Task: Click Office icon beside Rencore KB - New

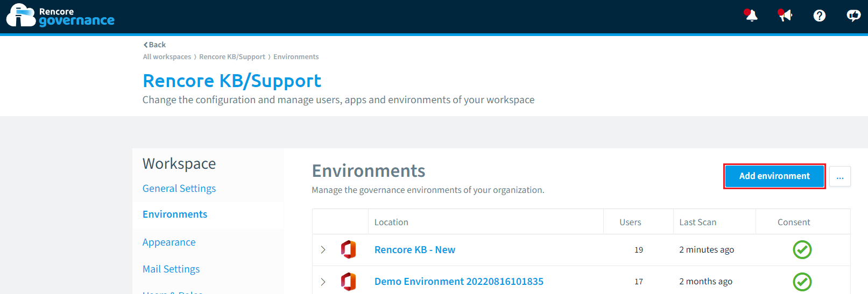Action: (348, 250)
